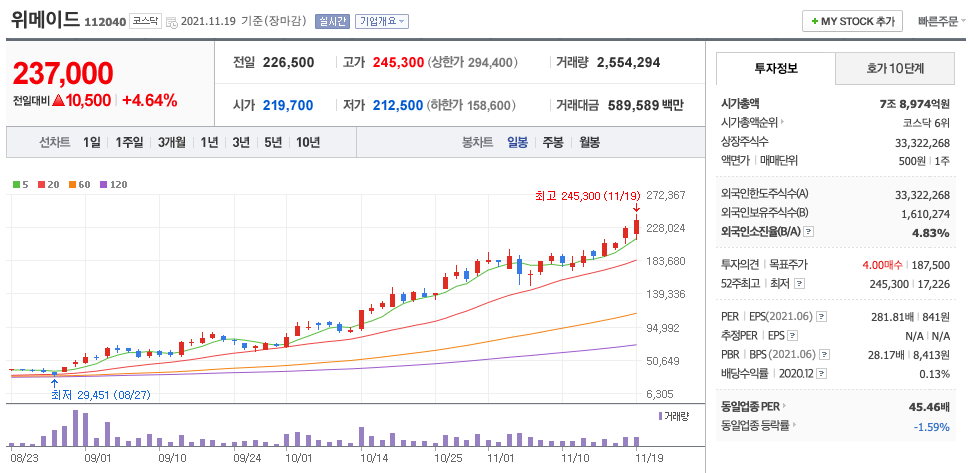Viewport: 974px width, 473px height.
Task: Click the +4.64% change rate
Action: (x=150, y=100)
